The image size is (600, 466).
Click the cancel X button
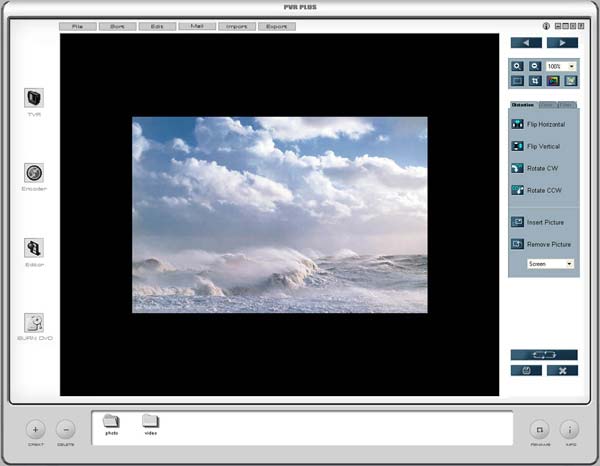click(x=562, y=370)
